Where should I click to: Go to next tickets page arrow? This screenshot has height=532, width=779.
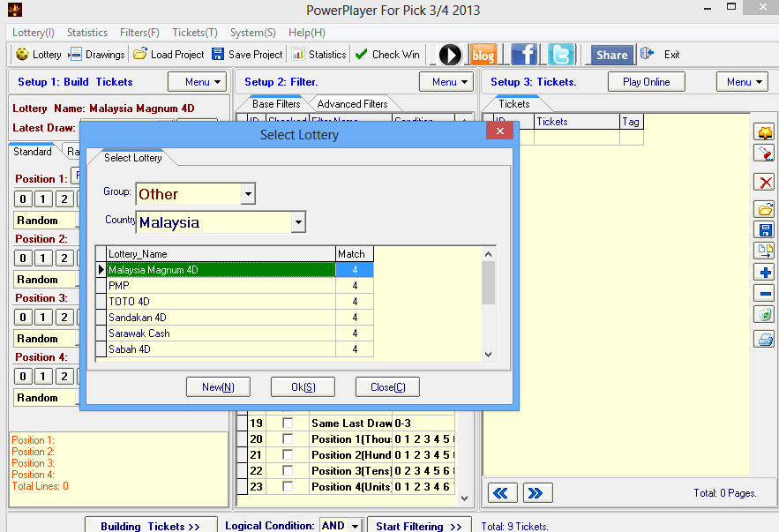point(537,493)
